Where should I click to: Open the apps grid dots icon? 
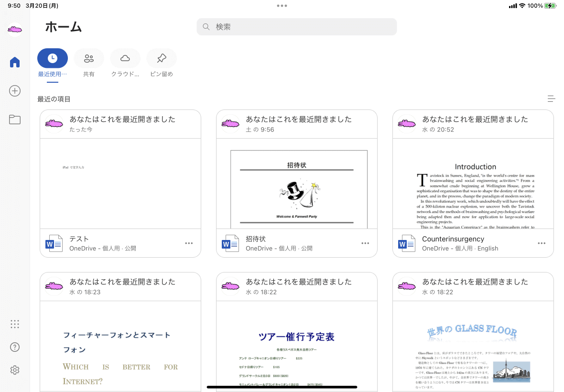15,324
